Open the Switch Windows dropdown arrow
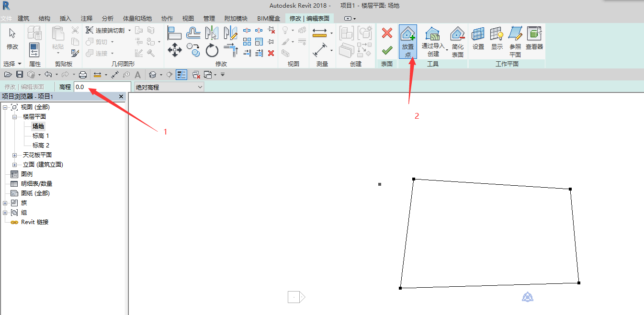This screenshot has height=315, width=644. click(x=215, y=75)
